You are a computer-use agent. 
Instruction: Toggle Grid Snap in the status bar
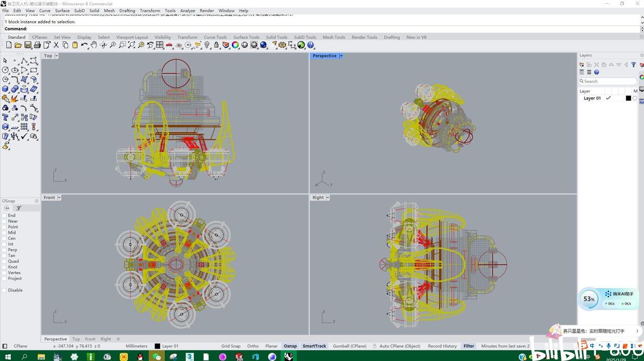(231, 346)
